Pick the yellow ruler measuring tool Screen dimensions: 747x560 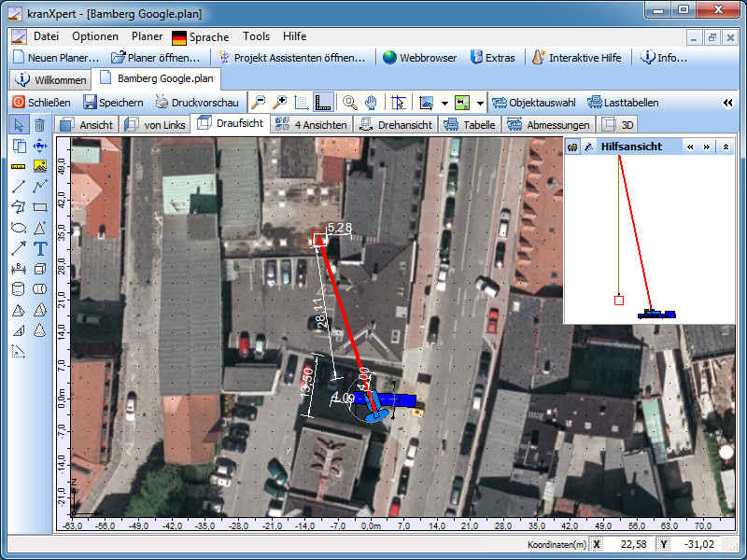tap(19, 166)
